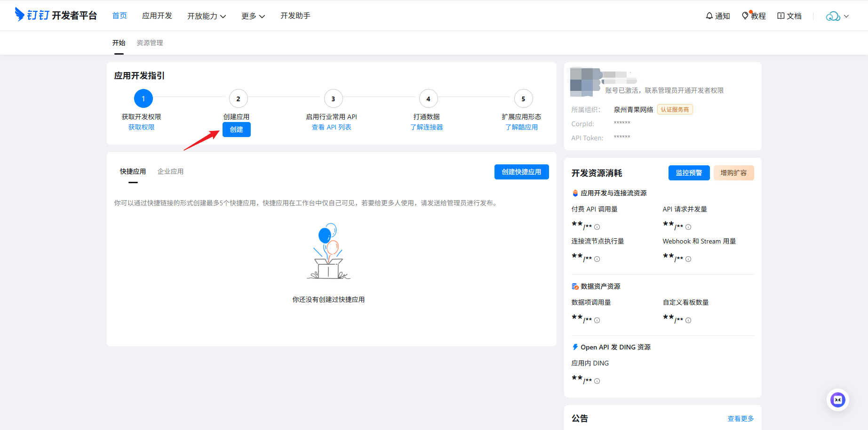868x430 pixels.
Task: Open the 监控预警 button
Action: coord(689,173)
